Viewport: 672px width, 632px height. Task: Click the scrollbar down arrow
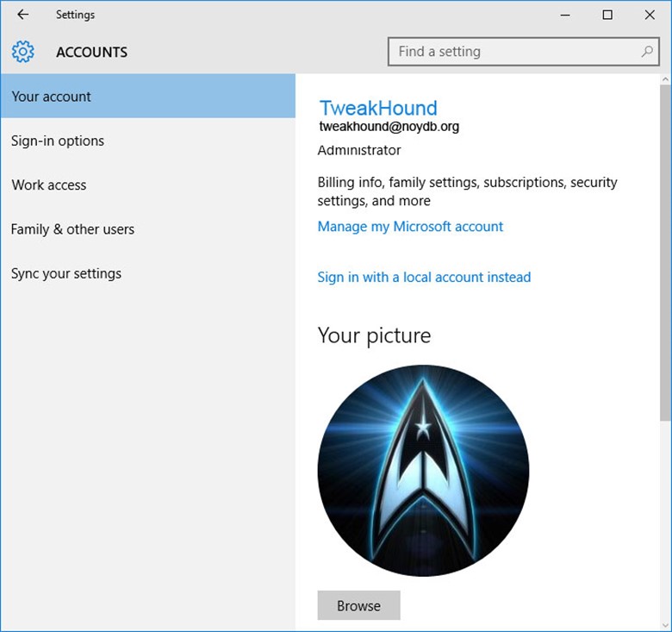(666, 627)
